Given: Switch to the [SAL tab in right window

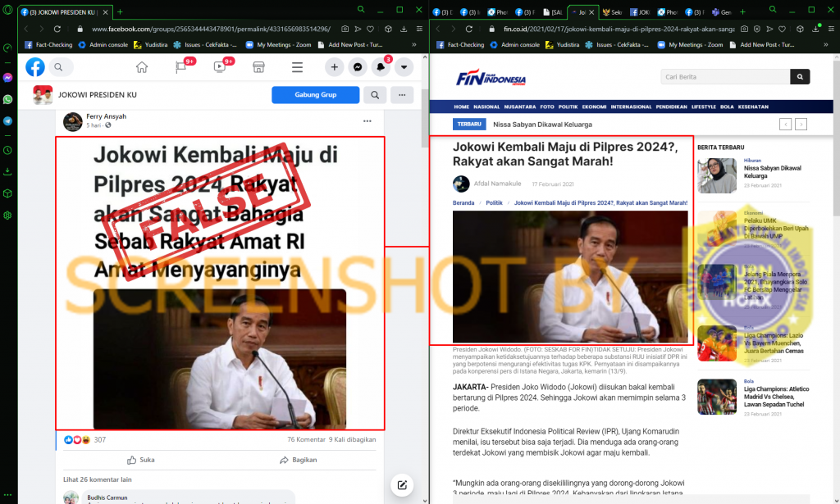Looking at the screenshot, I should pyautogui.click(x=553, y=11).
